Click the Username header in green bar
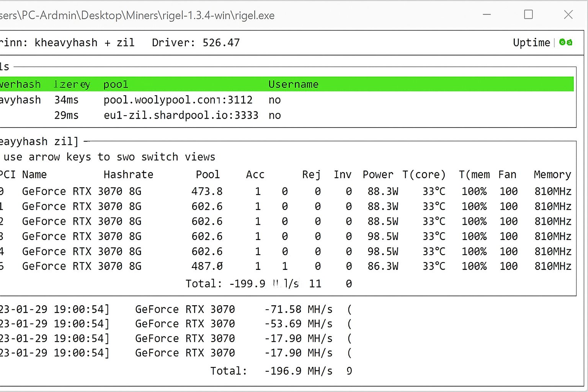 point(293,84)
